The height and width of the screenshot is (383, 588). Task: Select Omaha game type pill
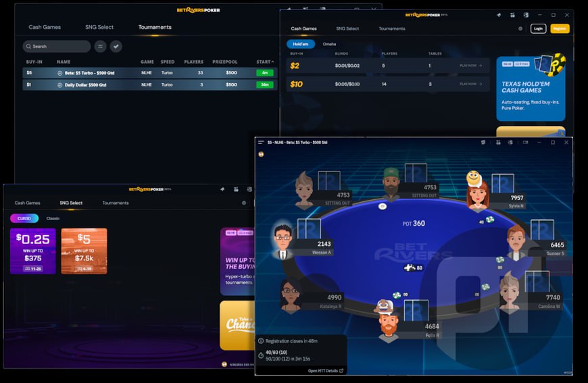pos(329,44)
